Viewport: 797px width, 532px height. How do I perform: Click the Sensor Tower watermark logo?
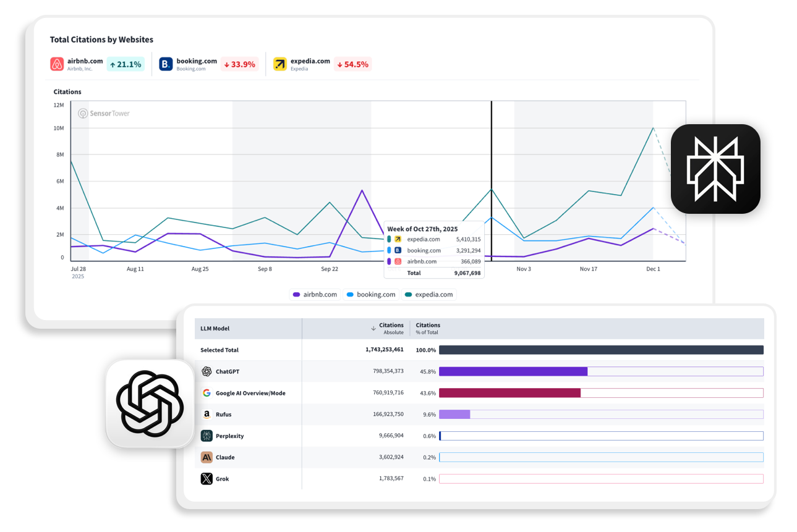coord(103,113)
